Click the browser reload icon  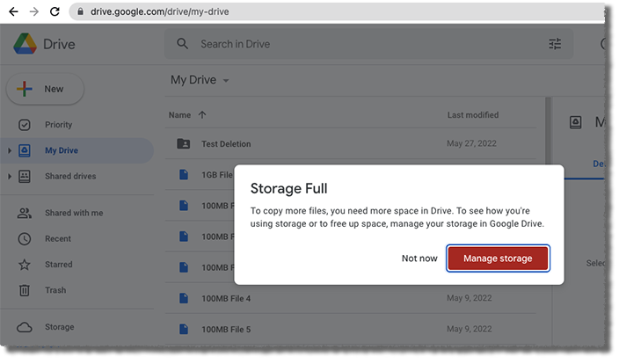[55, 12]
